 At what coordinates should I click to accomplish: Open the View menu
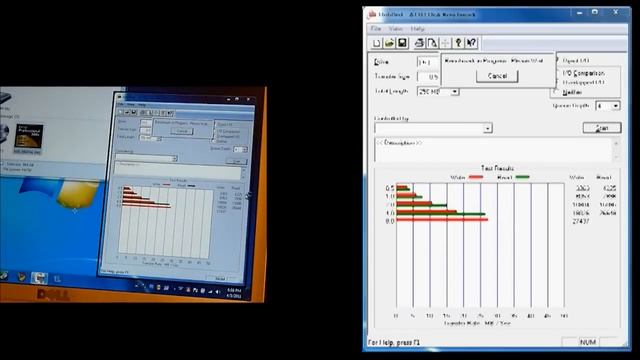tap(395, 29)
